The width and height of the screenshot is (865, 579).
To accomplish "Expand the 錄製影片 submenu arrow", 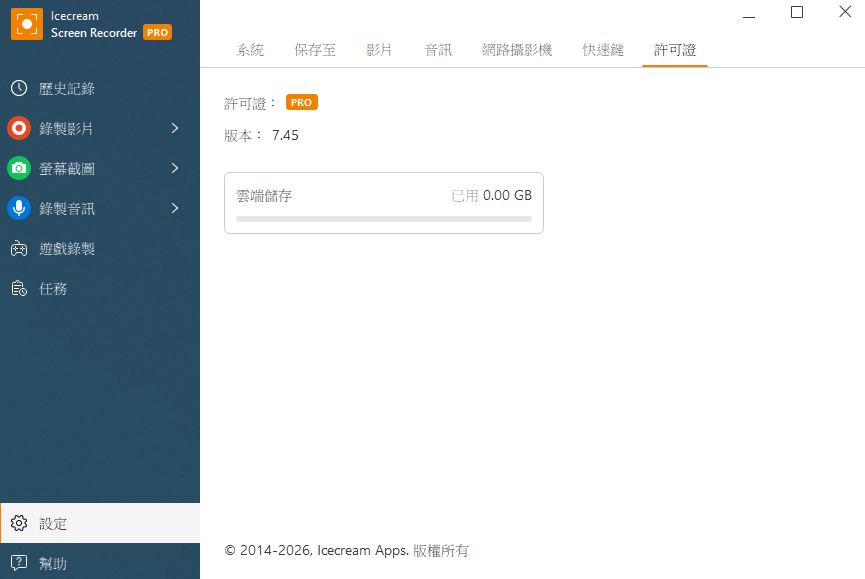I will [175, 128].
